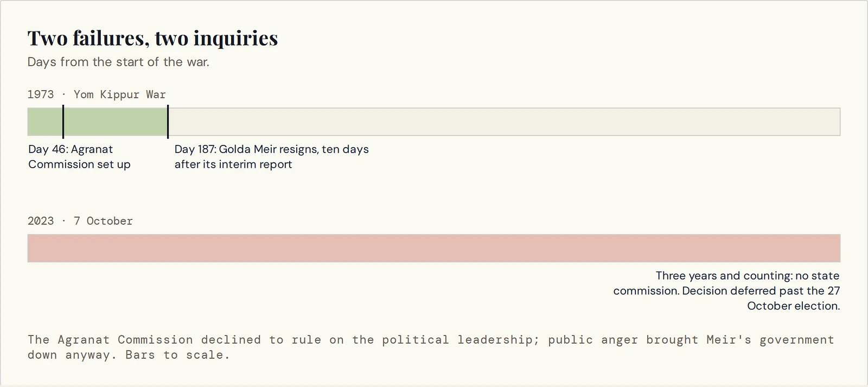
Task: Select the green segment before Day 46
Action: [45, 122]
